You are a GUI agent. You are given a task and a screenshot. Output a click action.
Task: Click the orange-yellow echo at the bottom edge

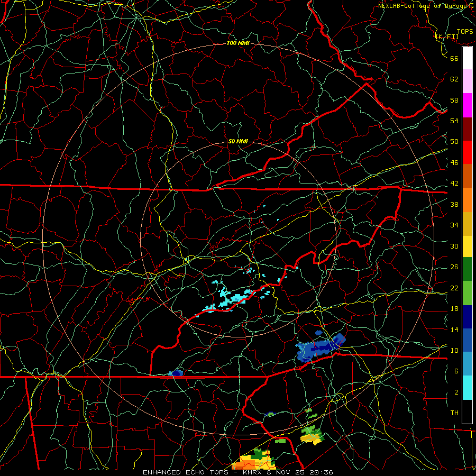[254, 459]
